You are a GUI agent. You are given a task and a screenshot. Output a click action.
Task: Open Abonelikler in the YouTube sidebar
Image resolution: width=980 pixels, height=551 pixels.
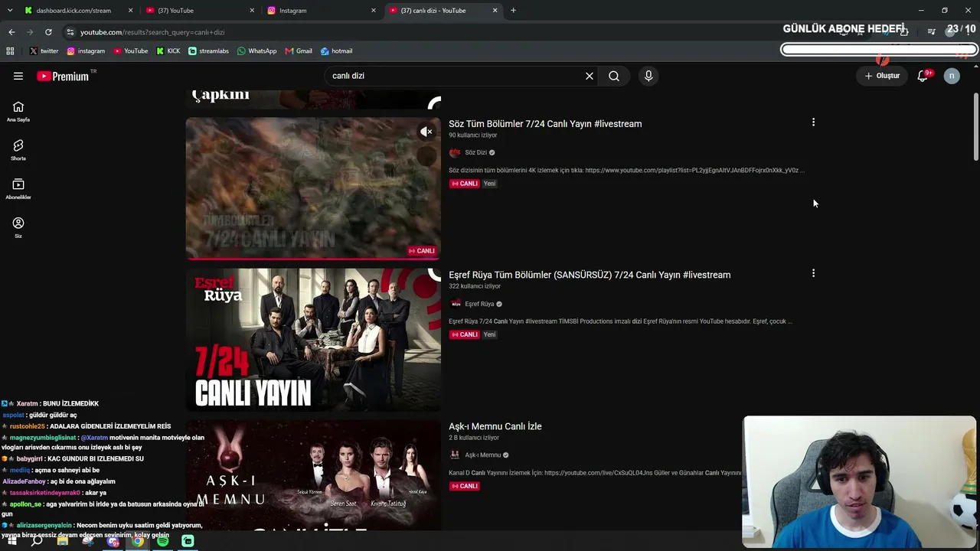point(18,189)
